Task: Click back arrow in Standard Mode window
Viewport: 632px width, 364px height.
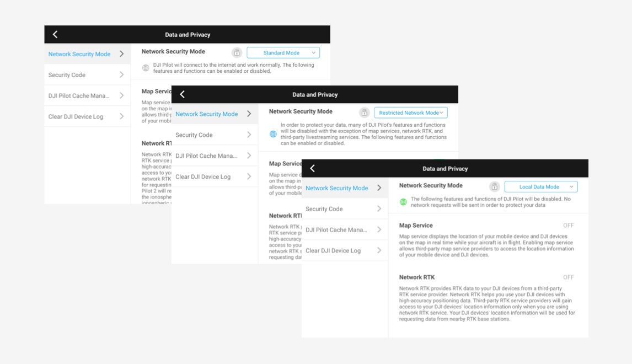Action: coord(55,35)
